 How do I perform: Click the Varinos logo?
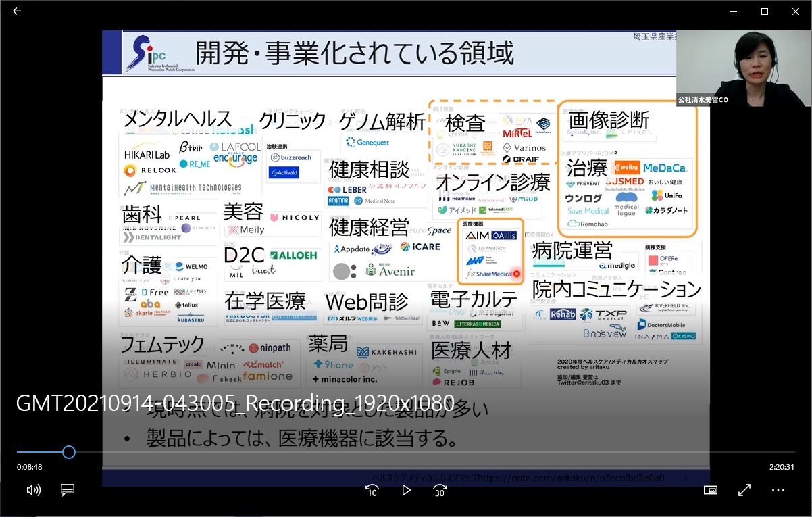coord(524,147)
